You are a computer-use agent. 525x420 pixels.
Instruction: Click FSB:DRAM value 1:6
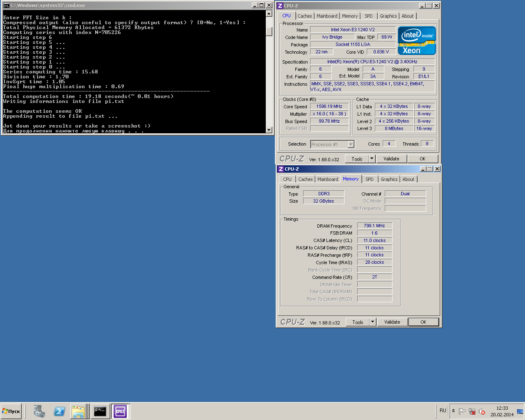[374, 233]
